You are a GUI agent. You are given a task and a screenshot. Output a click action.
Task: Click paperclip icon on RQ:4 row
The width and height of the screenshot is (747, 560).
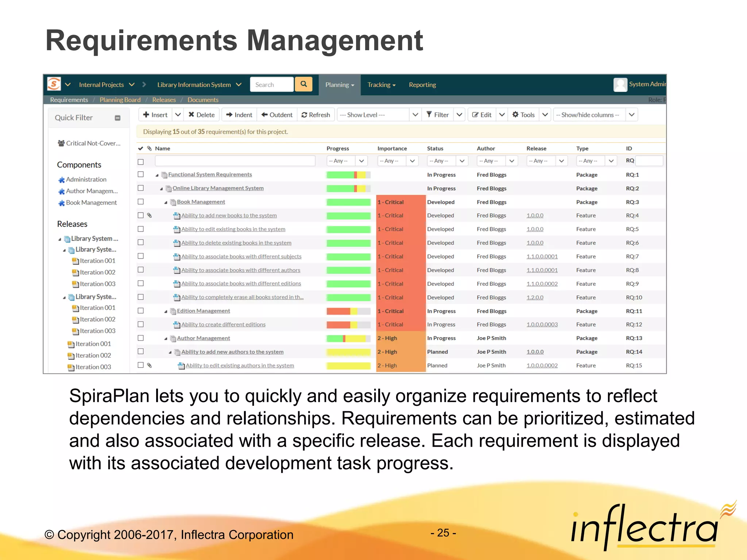[x=149, y=215]
